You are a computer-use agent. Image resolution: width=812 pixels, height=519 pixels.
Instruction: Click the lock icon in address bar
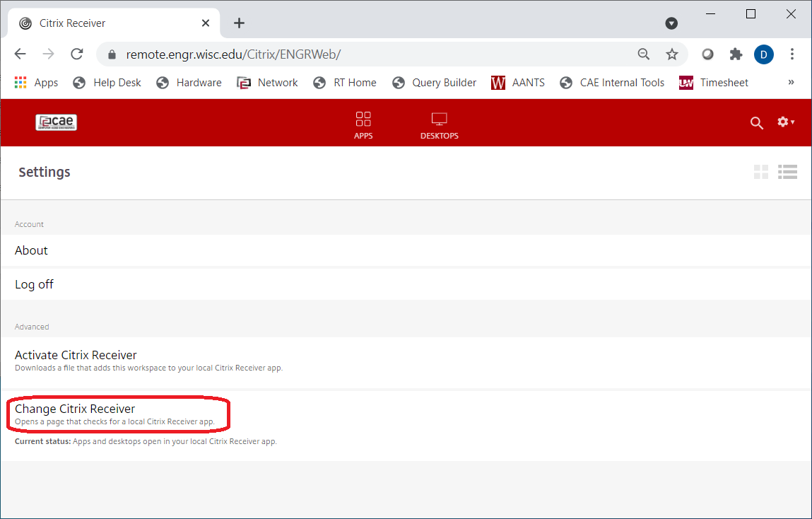[112, 54]
